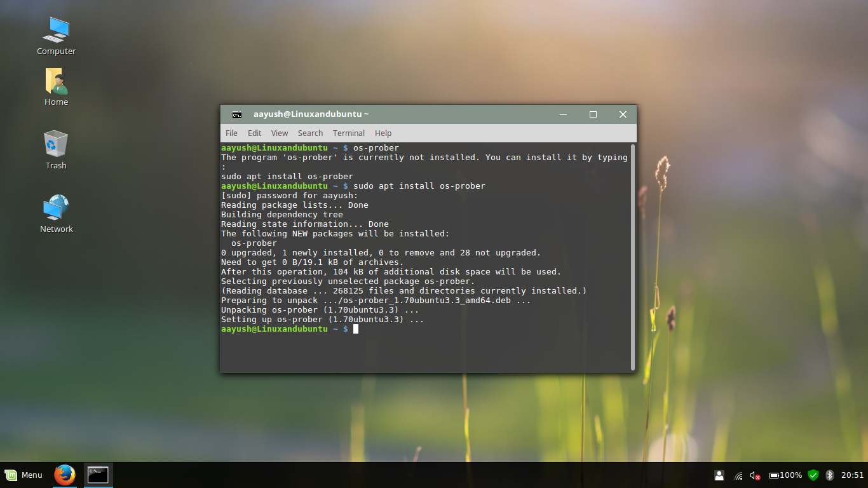Click the blinking cursor at the shell prompt
868x488 pixels.
point(356,329)
